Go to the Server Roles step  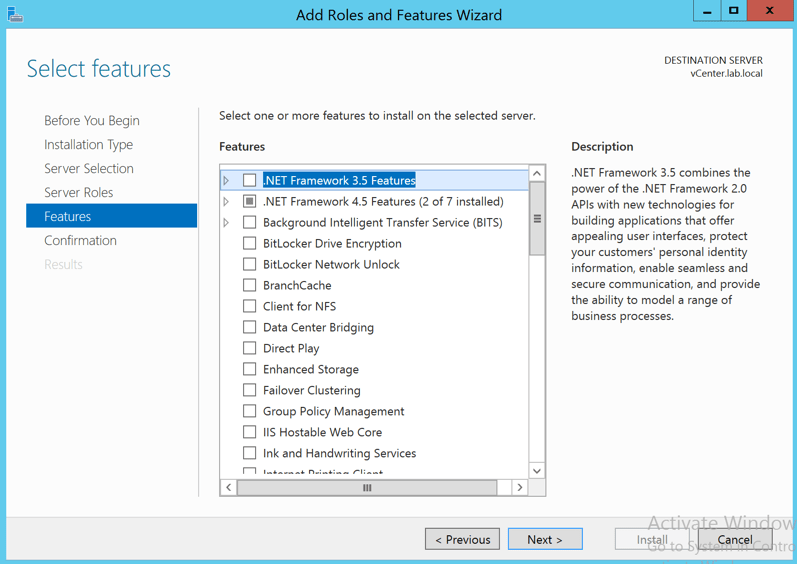(78, 193)
